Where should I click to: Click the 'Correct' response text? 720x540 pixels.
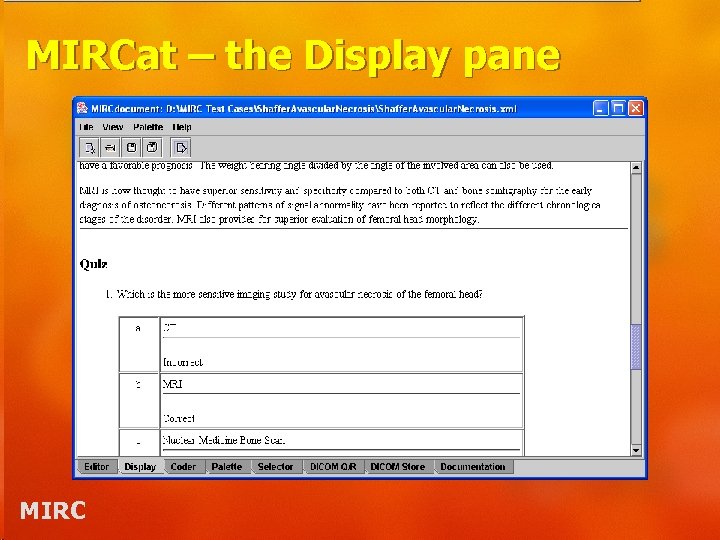(179, 418)
